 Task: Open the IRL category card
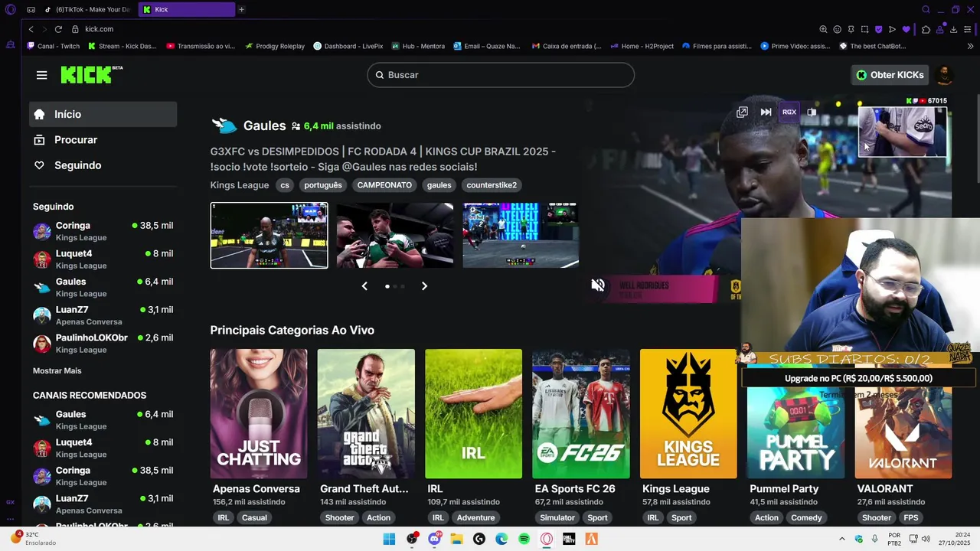tap(473, 414)
